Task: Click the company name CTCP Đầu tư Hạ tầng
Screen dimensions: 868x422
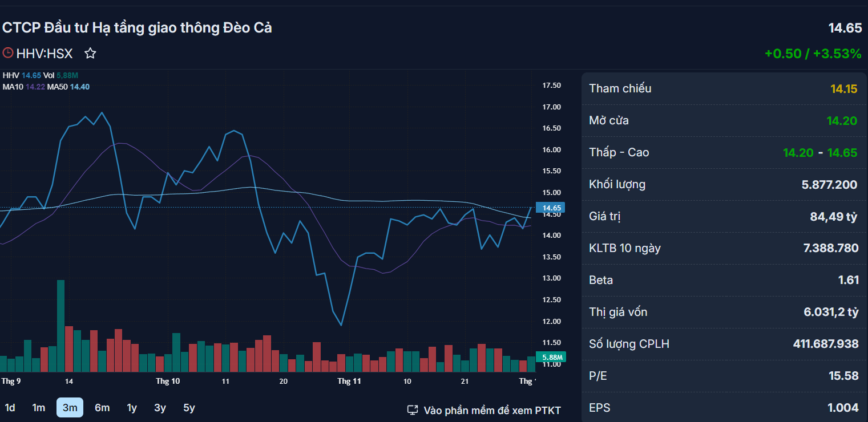Action: tap(137, 27)
